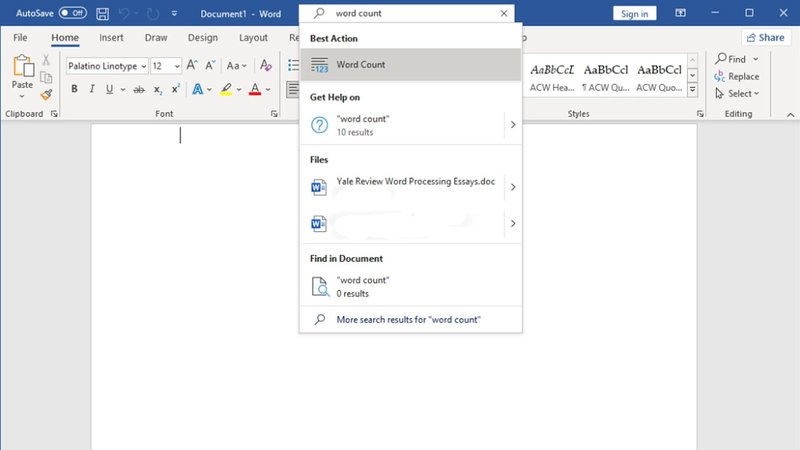Apply the Superscript icon

(x=174, y=90)
